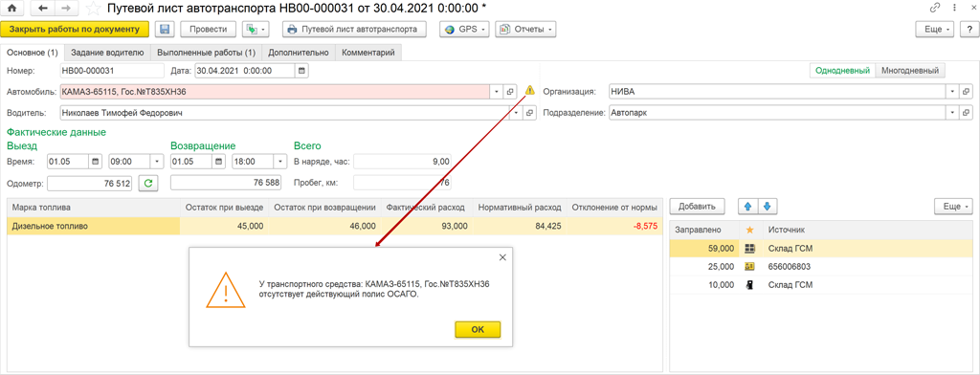Open the top Еще menu

(935, 30)
